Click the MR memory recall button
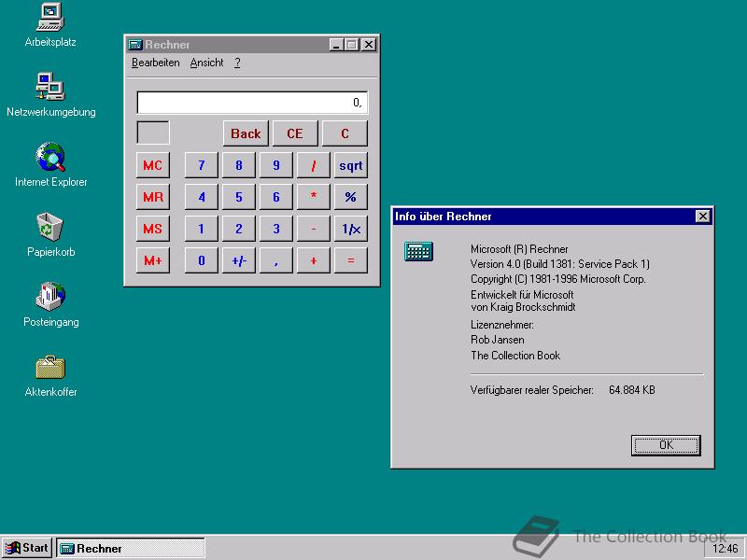The image size is (747, 560). click(153, 197)
